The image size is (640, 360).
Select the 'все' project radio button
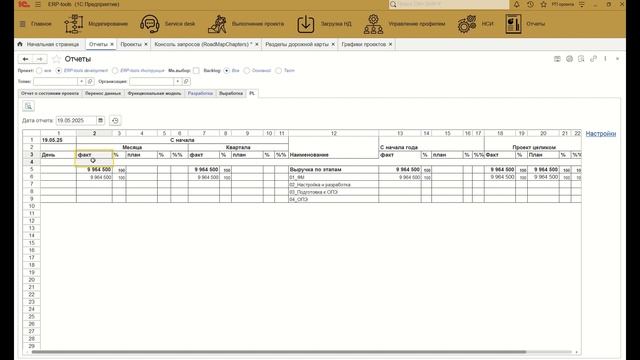[39, 71]
